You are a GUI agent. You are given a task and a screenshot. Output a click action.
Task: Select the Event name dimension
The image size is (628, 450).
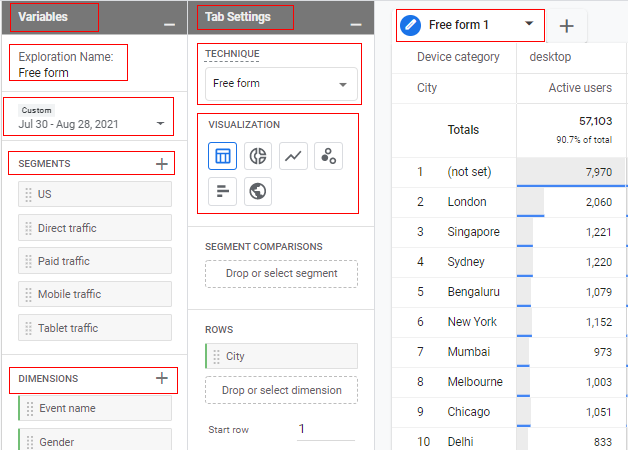tap(95, 408)
